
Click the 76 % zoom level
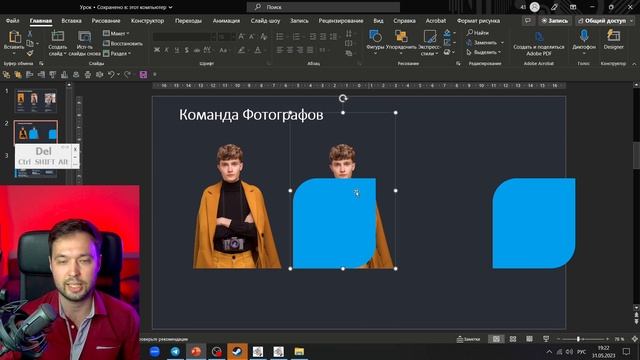click(x=619, y=339)
